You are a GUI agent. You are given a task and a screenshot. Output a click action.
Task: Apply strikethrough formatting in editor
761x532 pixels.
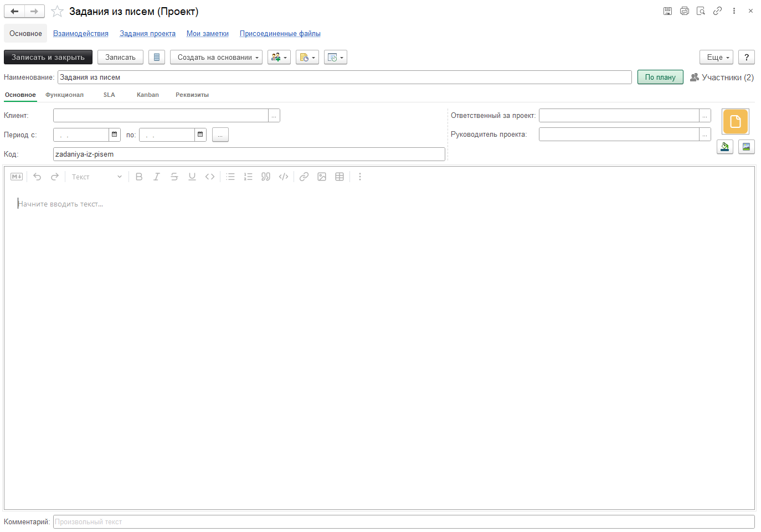click(174, 177)
